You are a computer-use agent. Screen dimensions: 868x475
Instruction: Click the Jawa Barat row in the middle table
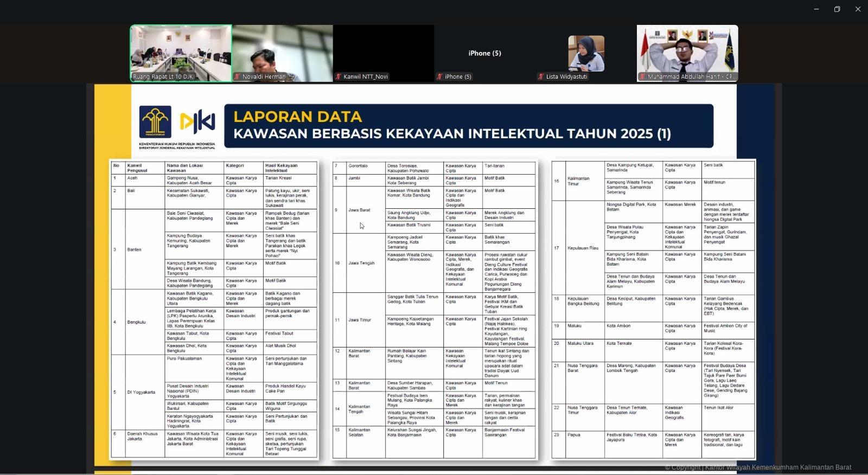click(x=359, y=210)
